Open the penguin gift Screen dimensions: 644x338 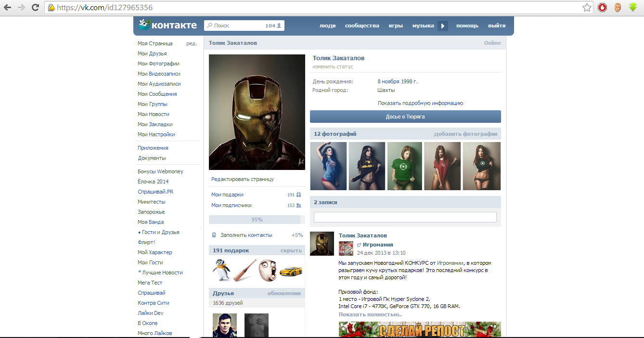point(221,270)
